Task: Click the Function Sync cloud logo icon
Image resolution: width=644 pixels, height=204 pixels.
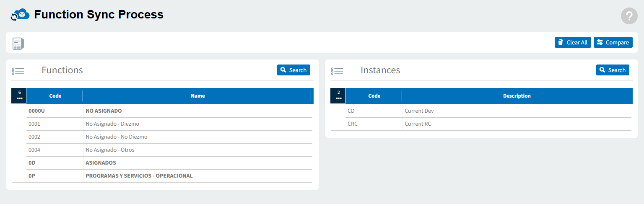Action: tap(20, 15)
